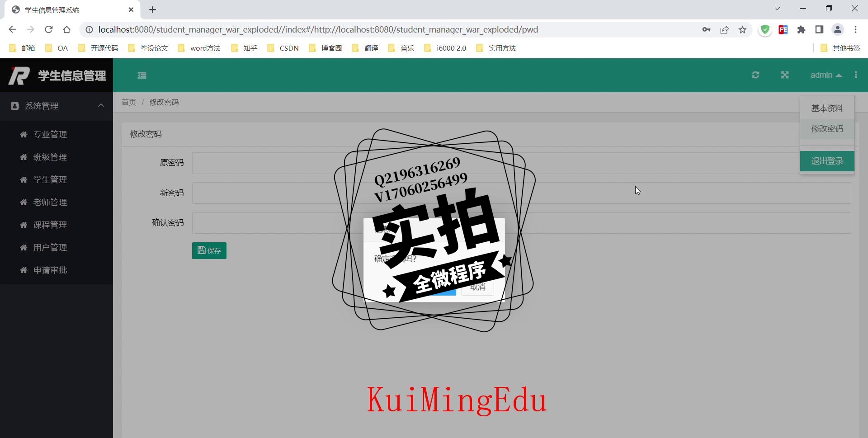Click 取消 in the confirm dialog
The width and height of the screenshot is (868, 438).
pos(477,287)
